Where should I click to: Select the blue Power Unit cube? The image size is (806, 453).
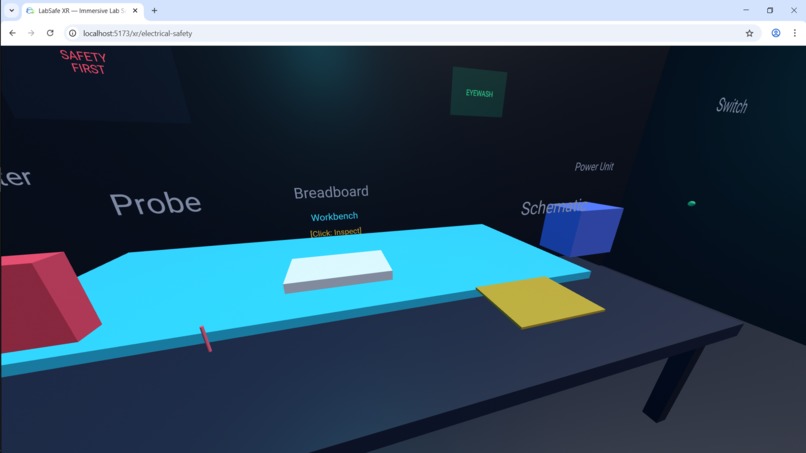pos(581,228)
